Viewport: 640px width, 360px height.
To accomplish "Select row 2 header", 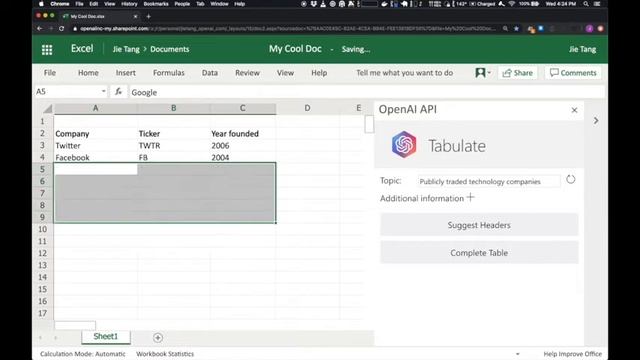I will pos(42,133).
